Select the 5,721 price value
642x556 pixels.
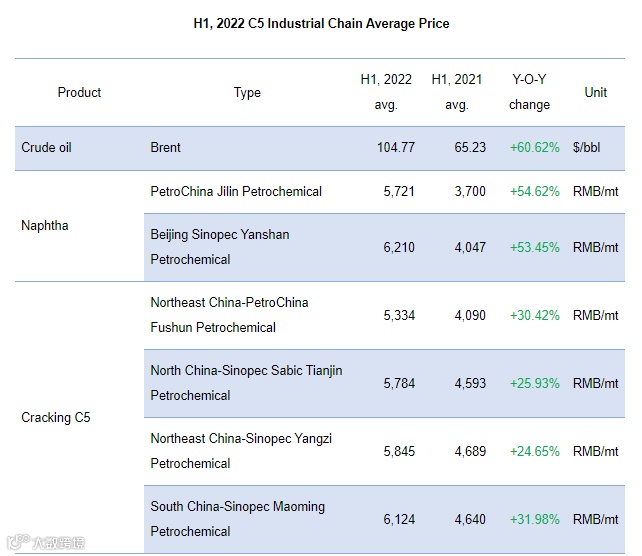click(x=399, y=192)
